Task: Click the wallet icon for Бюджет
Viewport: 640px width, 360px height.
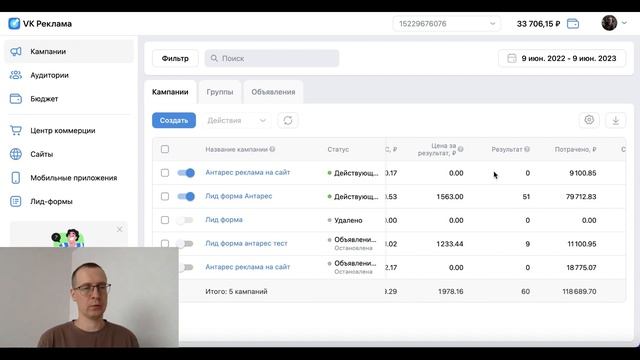Action: click(16, 99)
